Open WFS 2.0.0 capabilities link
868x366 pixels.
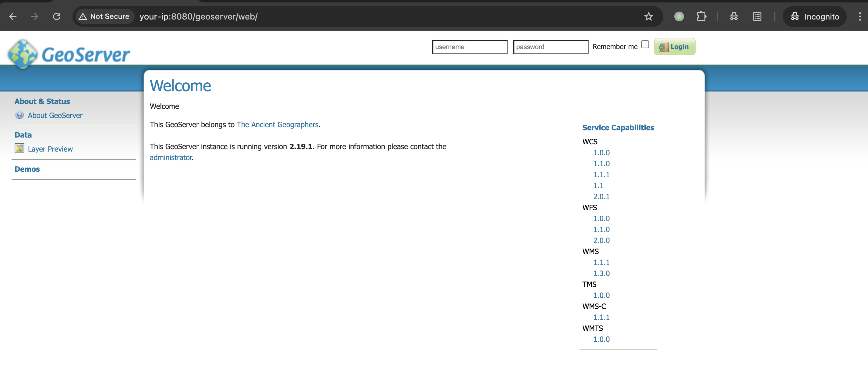tap(601, 241)
